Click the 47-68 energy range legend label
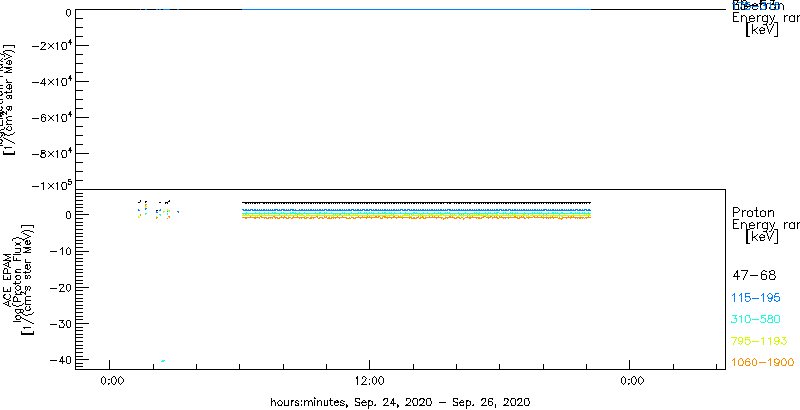This screenshot has width=800, height=410. [x=754, y=276]
